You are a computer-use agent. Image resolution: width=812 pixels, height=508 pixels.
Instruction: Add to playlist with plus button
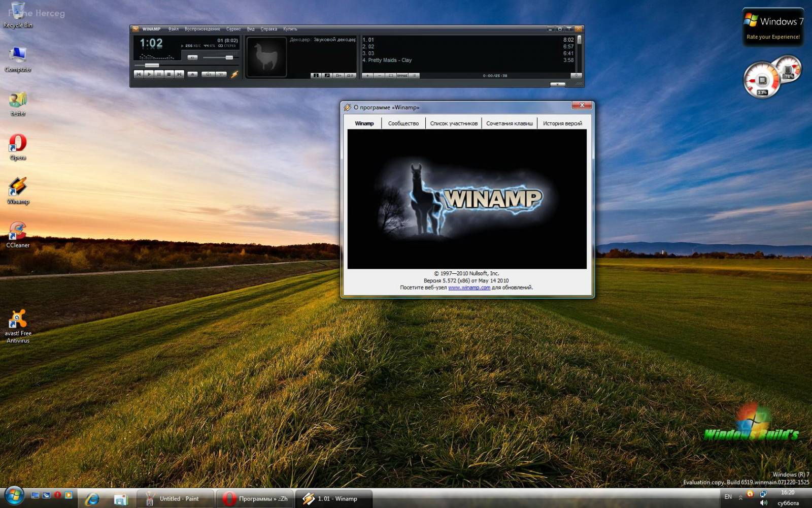(x=367, y=76)
